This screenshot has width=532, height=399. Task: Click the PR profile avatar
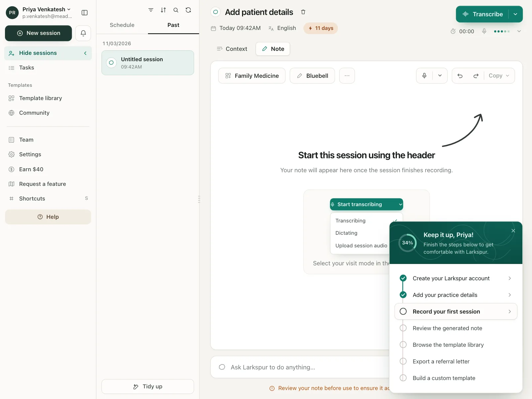(12, 13)
